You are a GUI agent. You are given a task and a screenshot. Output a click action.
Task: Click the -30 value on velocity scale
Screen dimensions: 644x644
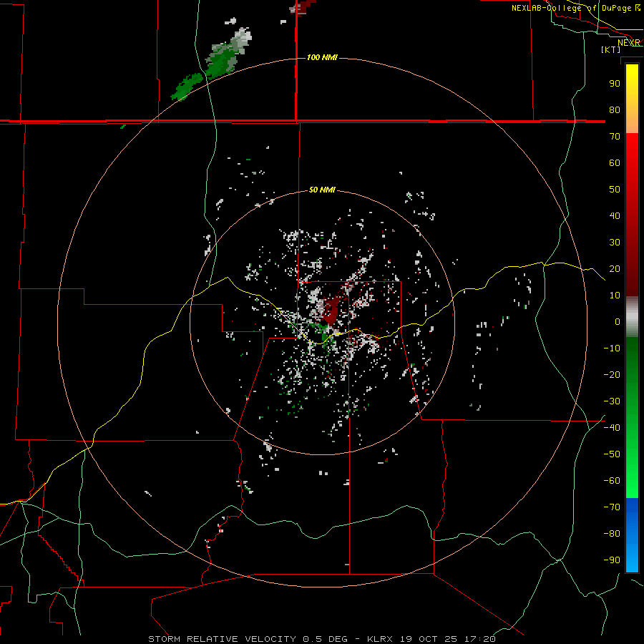(x=612, y=401)
